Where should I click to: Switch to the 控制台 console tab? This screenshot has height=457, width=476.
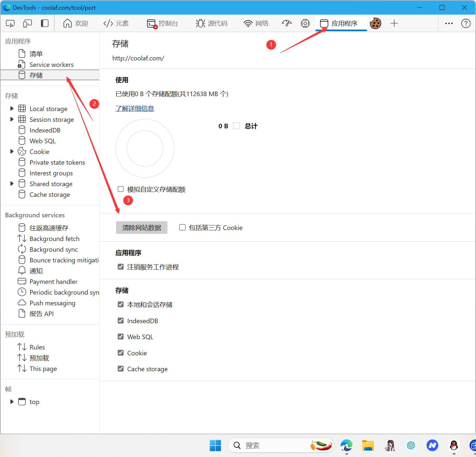[163, 23]
